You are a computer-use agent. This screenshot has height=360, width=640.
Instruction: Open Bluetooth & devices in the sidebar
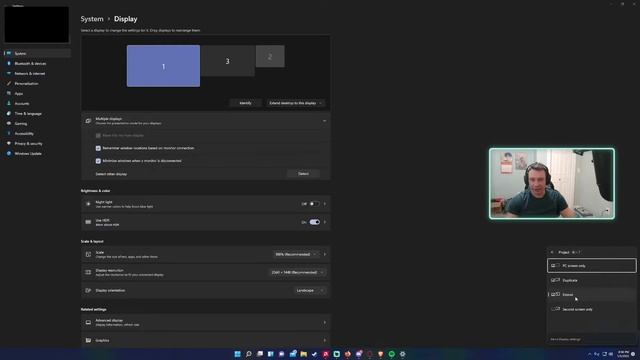[37, 64]
